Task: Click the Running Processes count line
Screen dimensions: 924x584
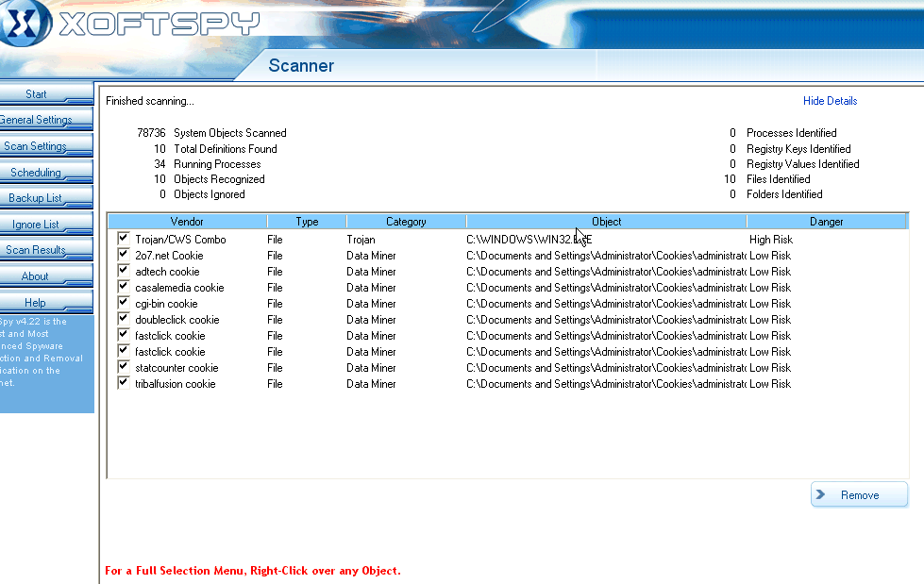Action: (208, 164)
